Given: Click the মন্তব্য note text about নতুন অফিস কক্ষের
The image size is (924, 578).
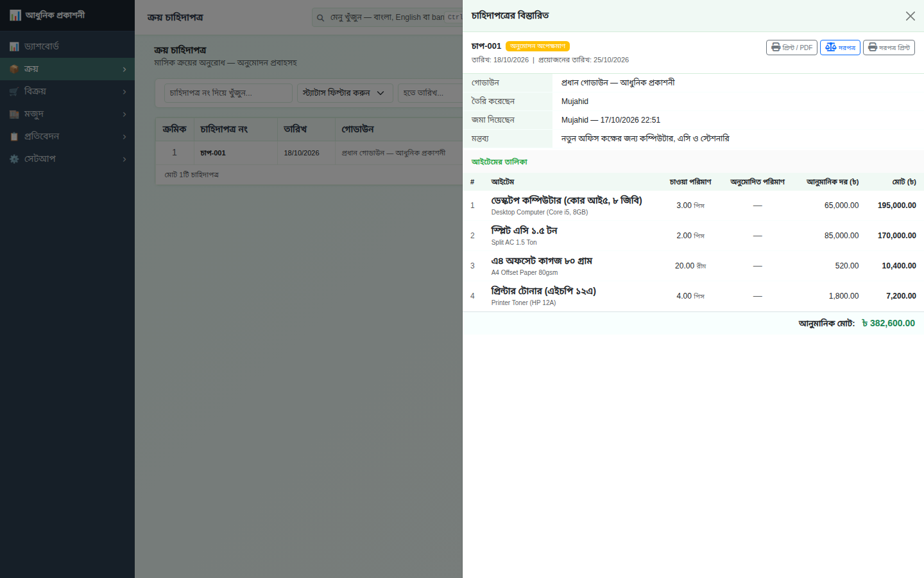Looking at the screenshot, I should click(645, 138).
